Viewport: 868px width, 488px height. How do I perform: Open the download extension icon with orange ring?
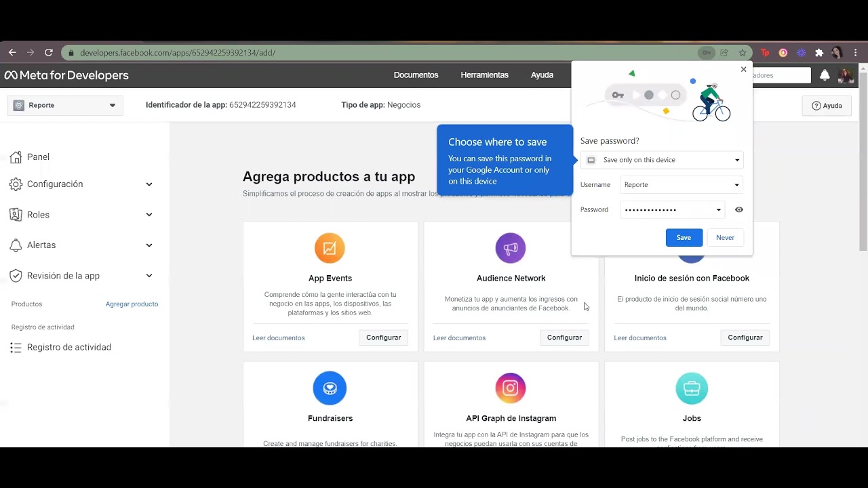pyautogui.click(x=783, y=52)
